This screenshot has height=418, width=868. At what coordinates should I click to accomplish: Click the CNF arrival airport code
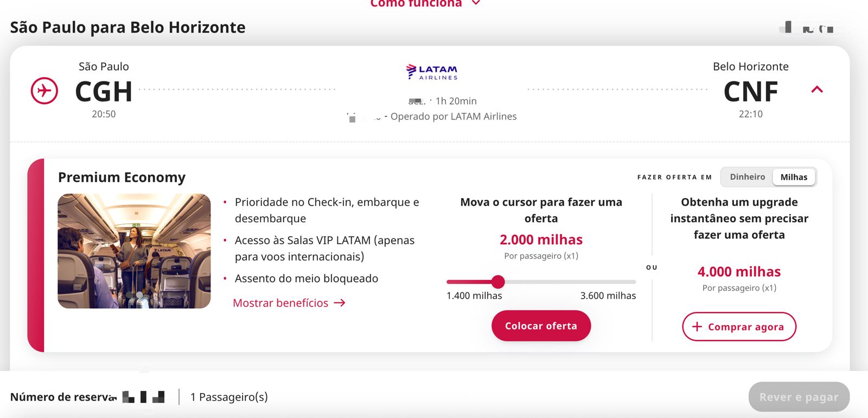click(751, 91)
